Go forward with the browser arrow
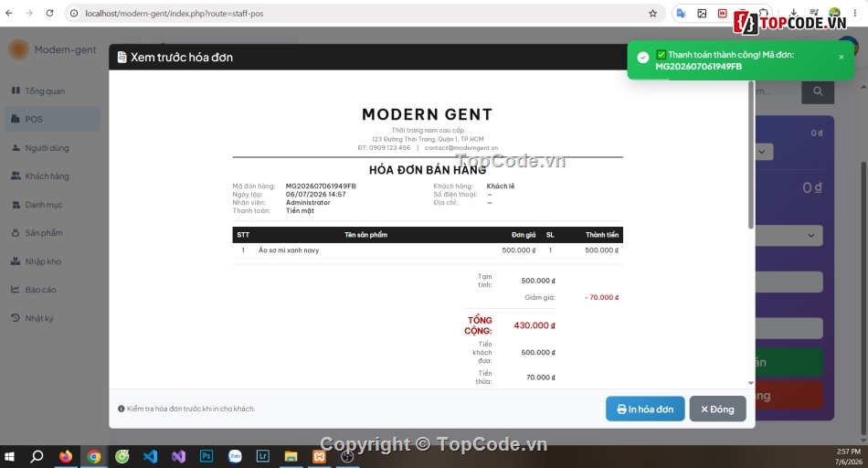 pos(29,14)
